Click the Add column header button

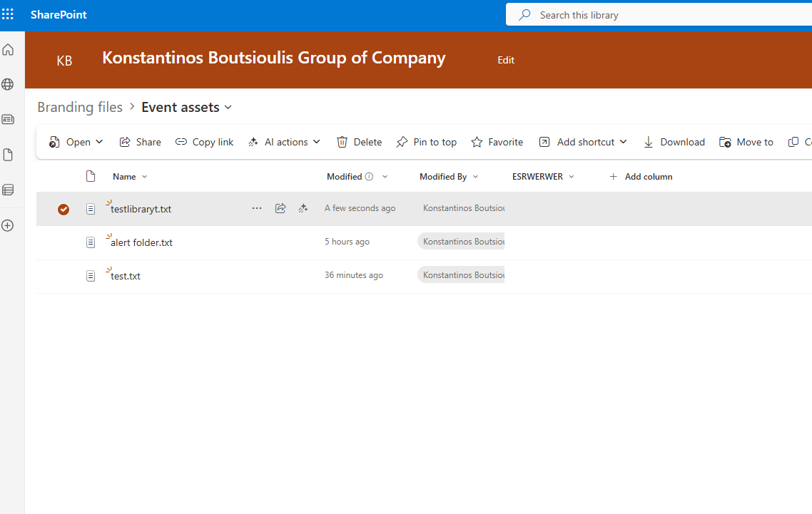[641, 177]
